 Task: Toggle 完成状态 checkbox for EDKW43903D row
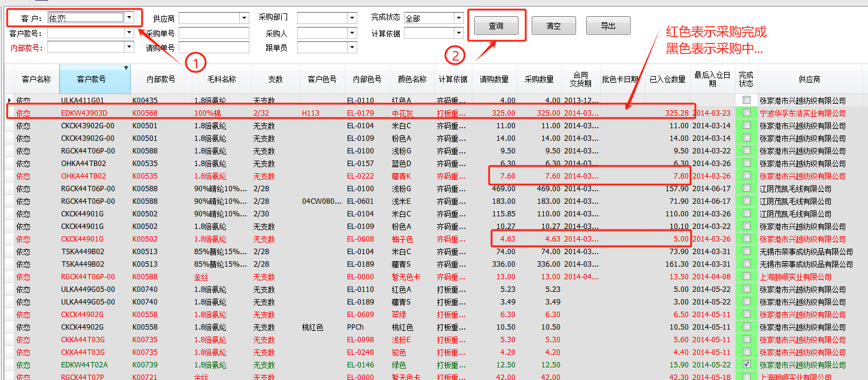click(746, 113)
